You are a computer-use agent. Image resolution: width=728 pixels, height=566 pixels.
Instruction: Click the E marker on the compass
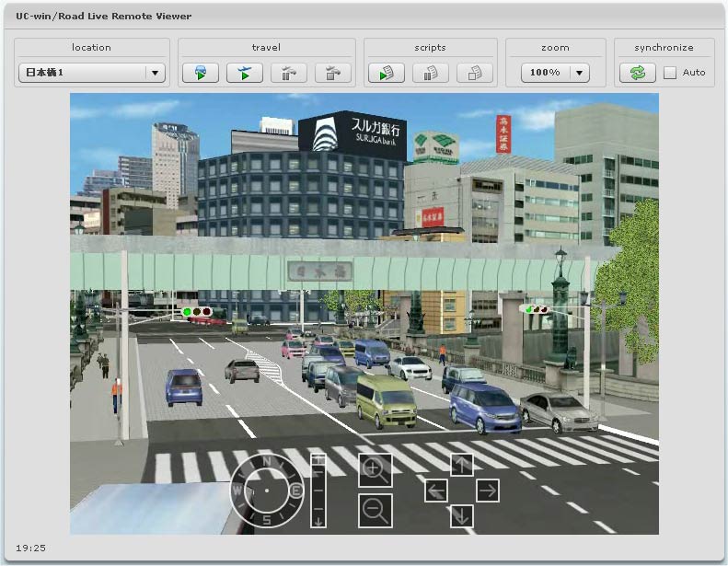coord(295,492)
